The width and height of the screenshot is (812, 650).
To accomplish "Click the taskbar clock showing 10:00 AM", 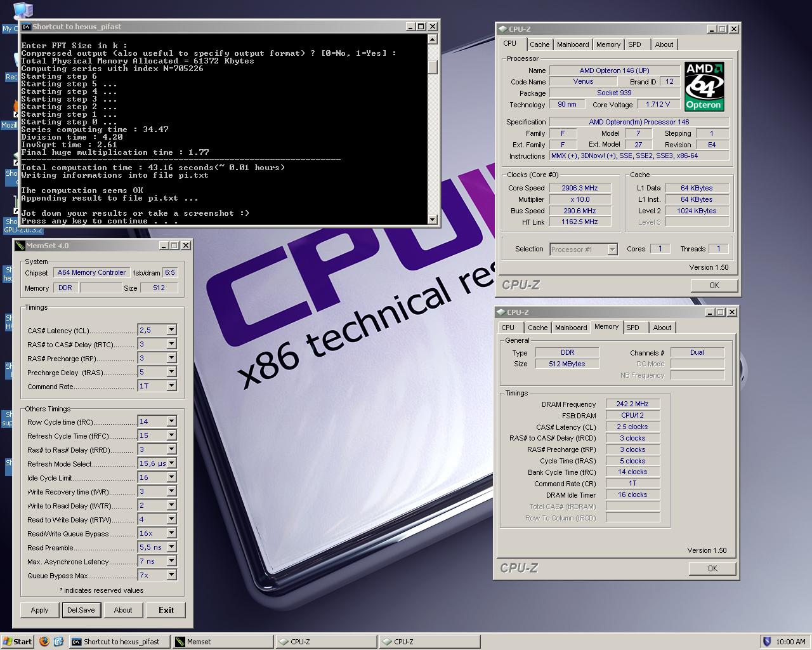I will 790,642.
